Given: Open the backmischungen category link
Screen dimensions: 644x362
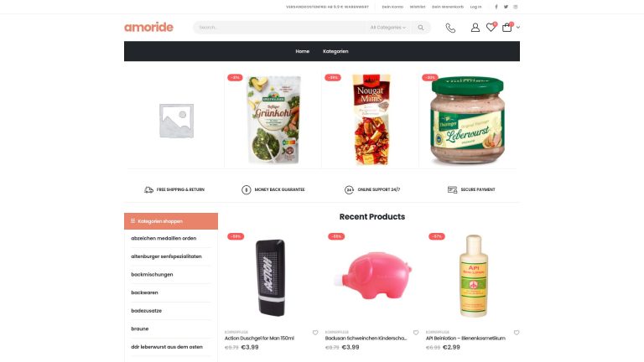Looking at the screenshot, I should tap(152, 275).
